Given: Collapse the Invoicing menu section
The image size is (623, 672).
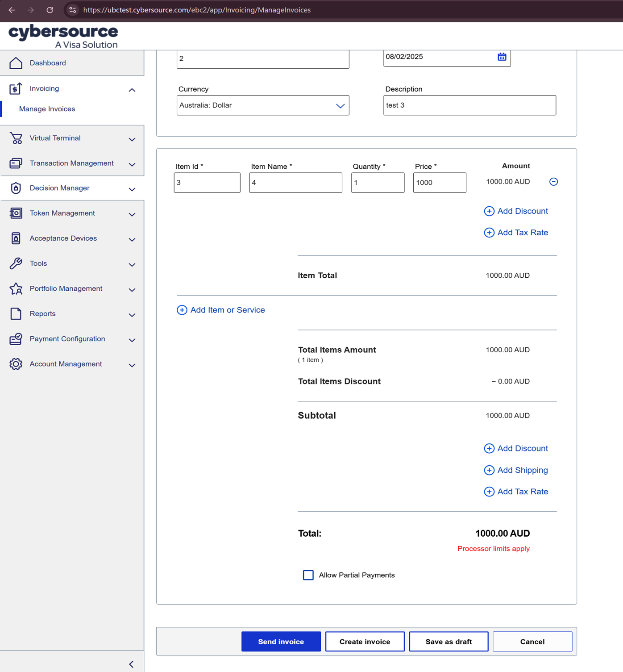Looking at the screenshot, I should pos(132,90).
